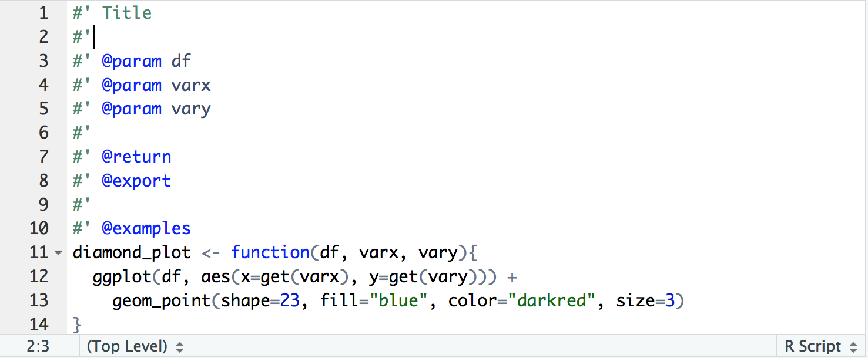Collapse the diamond_plot function fold arrow
868x358 pixels.
(x=58, y=253)
